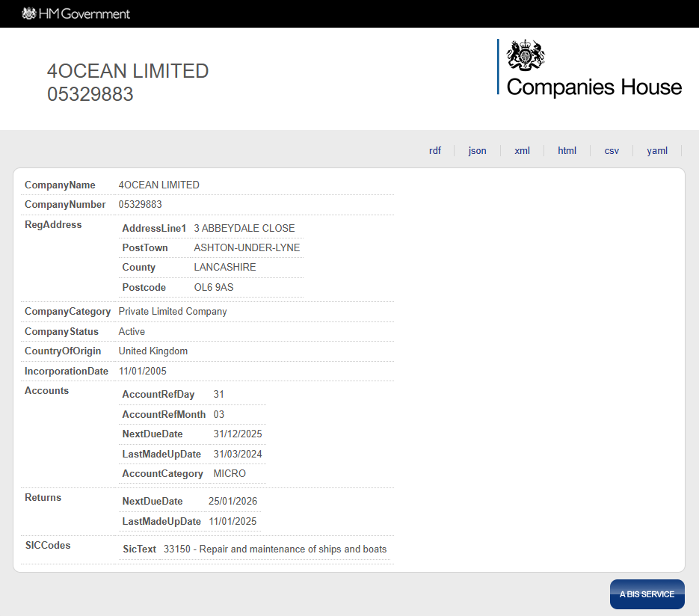Click the IncorporationDate field label
The height and width of the screenshot is (616, 699).
coord(66,372)
